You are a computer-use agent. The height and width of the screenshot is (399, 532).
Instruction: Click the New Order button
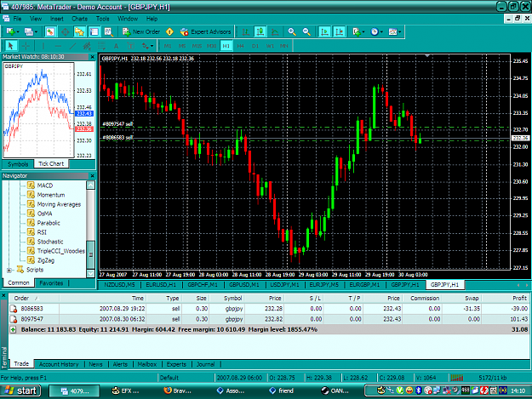click(x=141, y=31)
